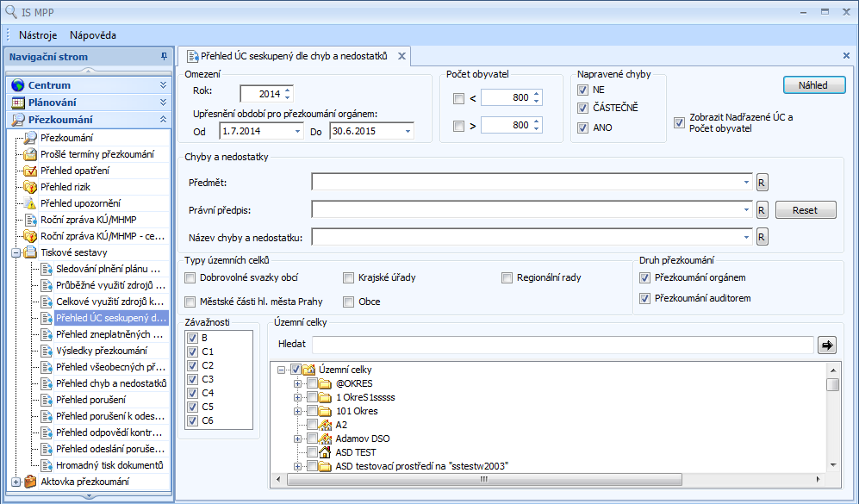Click R button beside Předmět
This screenshot has width=859, height=504.
tap(762, 183)
